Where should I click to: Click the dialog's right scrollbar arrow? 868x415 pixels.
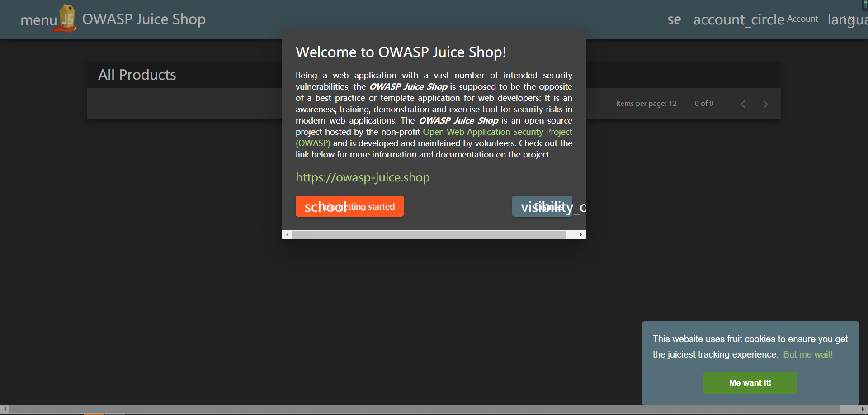(x=581, y=234)
